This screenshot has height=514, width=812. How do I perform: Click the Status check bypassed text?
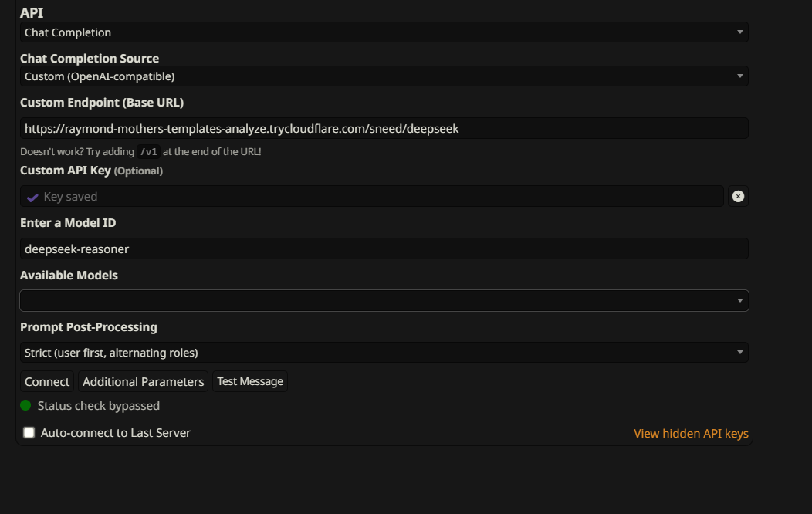pos(98,406)
